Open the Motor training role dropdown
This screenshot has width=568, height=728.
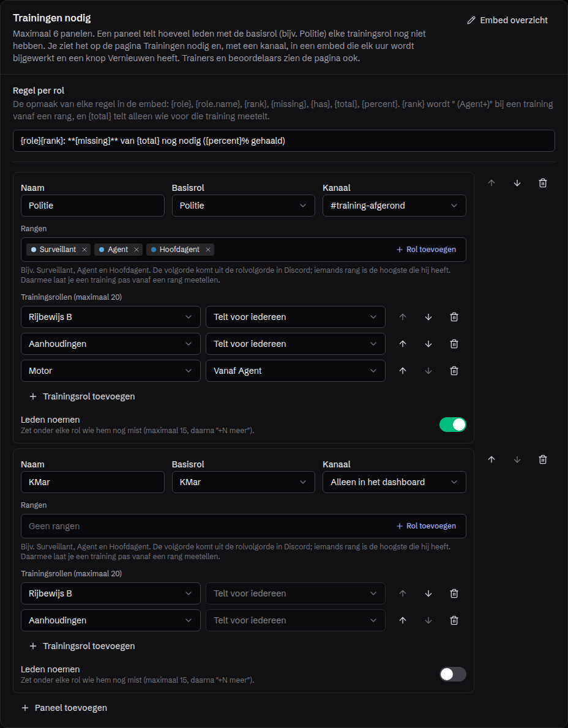point(111,371)
